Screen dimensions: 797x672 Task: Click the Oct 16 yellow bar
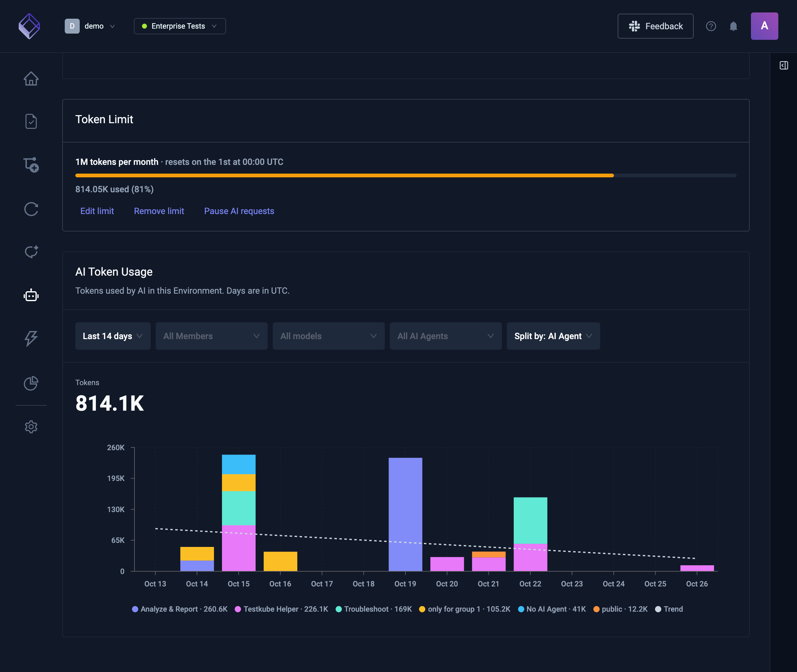280,561
